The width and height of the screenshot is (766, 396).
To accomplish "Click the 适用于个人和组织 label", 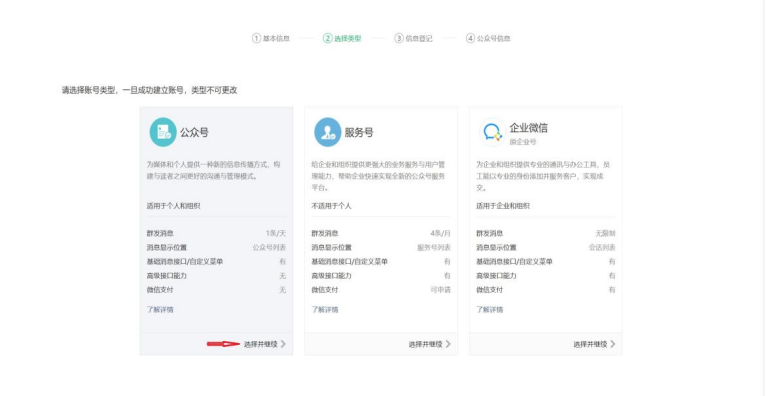I will [173, 206].
